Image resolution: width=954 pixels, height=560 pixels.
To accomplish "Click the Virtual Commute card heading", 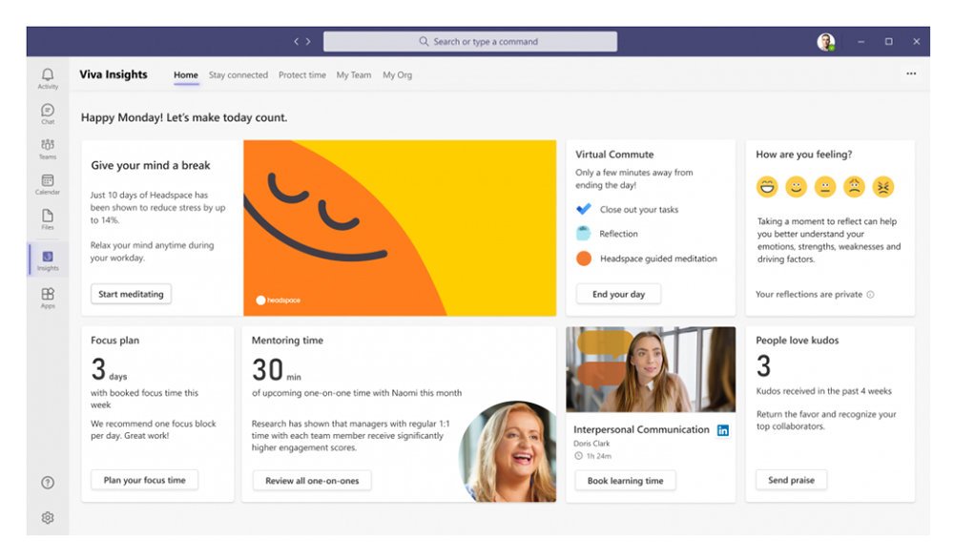I will [614, 155].
